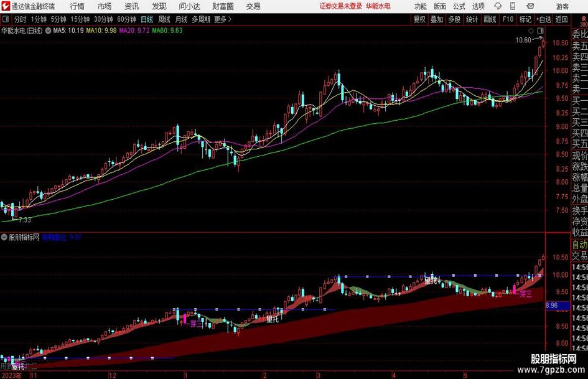Click the 多股 multi-stock toolbar button
This screenshot has height=379, width=588.
454,19
